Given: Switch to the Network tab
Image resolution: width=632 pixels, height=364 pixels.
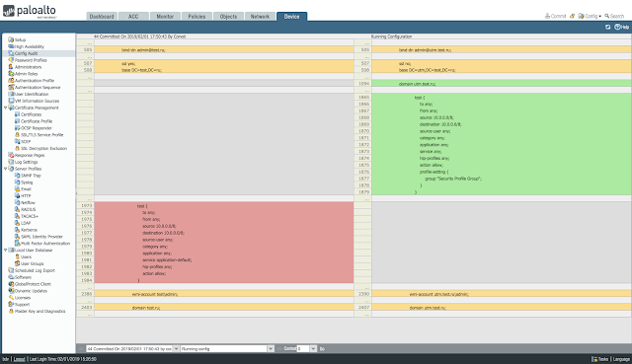Looking at the screenshot, I should [x=260, y=17].
